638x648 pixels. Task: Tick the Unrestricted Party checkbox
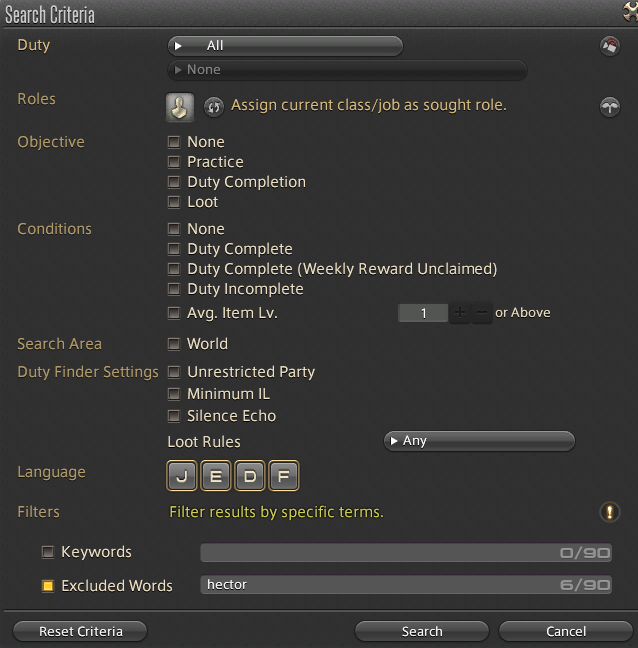(x=174, y=372)
